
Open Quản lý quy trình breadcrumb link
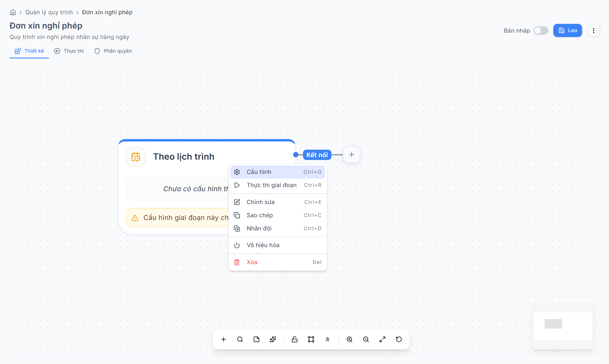49,12
